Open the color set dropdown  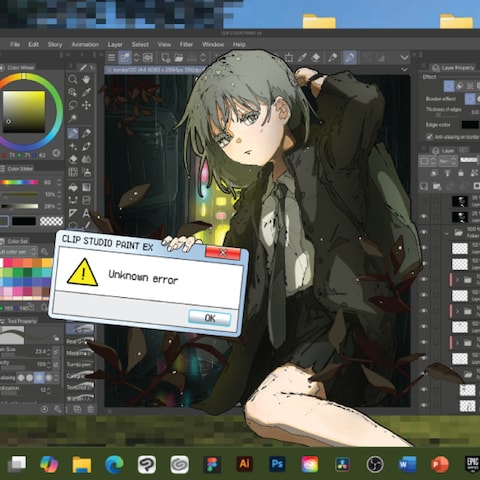pyautogui.click(x=19, y=252)
